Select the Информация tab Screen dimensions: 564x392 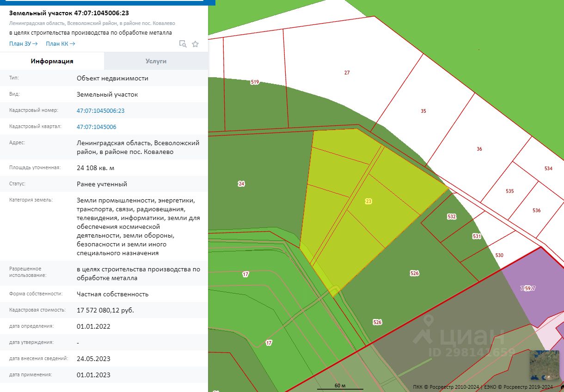tap(52, 61)
